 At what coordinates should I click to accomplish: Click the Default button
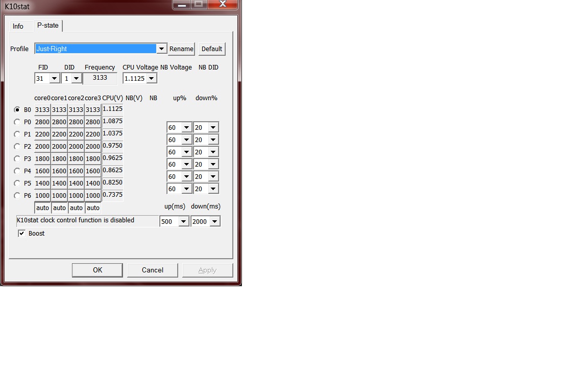point(212,49)
